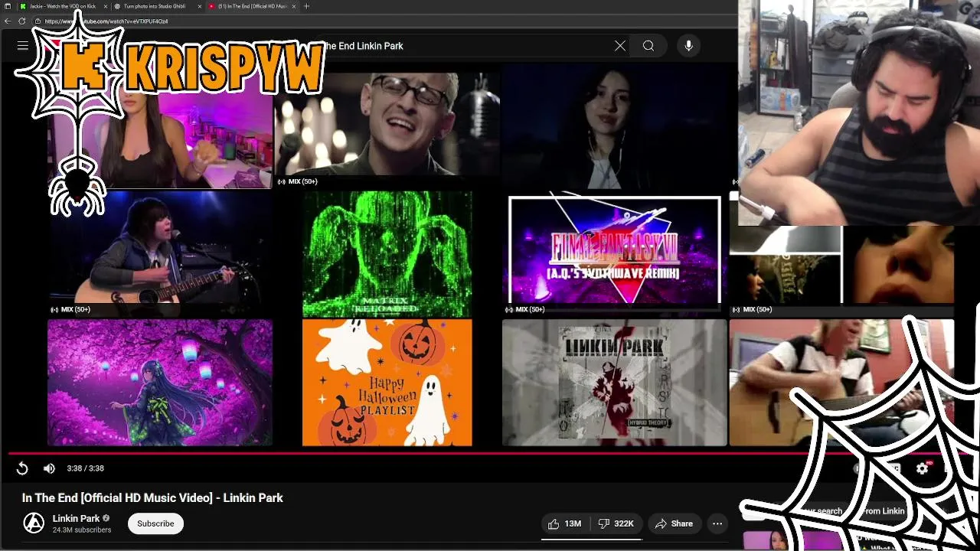Open the Final Fantasy VII synthwave remix mix
The height and width of the screenshot is (551, 980).
(614, 254)
